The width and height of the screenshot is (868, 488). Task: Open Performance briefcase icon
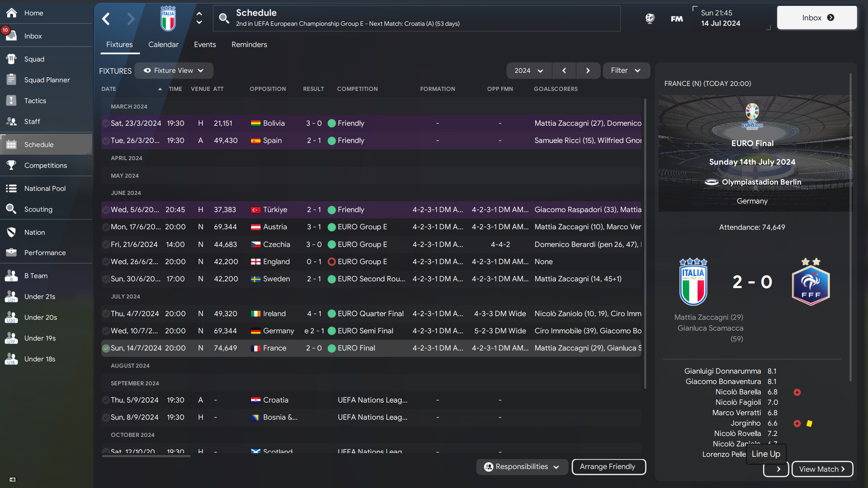tap(12, 252)
